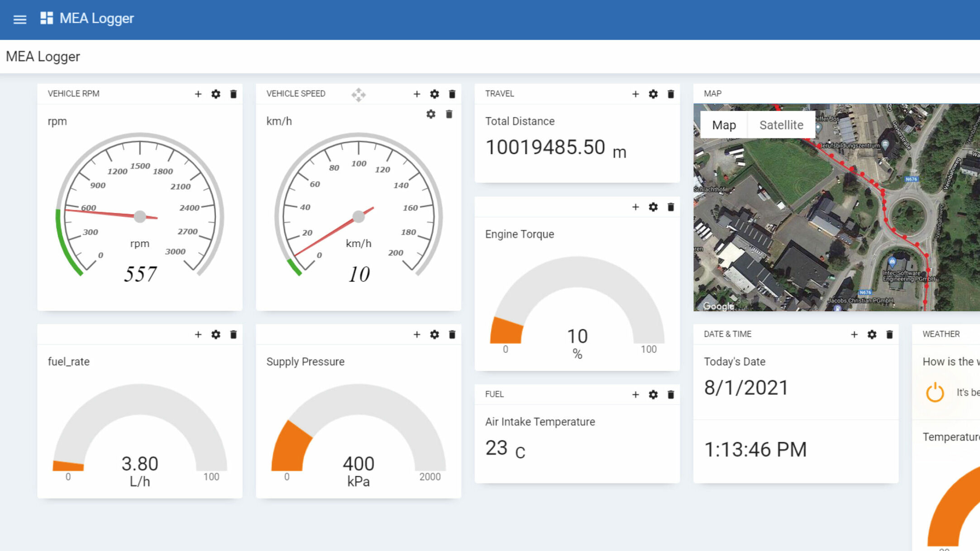Delete the Vehicle RPM pane with trash icon
This screenshot has width=980, height=551.
pos(234,94)
